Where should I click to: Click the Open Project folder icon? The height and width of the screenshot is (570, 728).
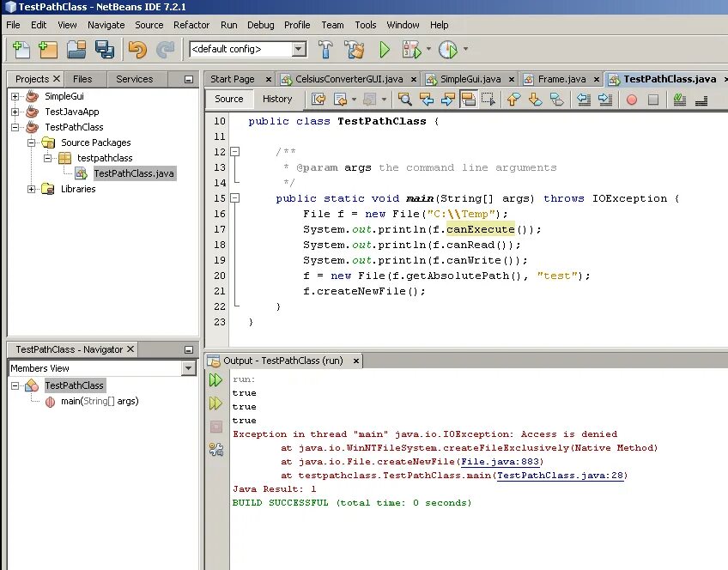(76, 49)
